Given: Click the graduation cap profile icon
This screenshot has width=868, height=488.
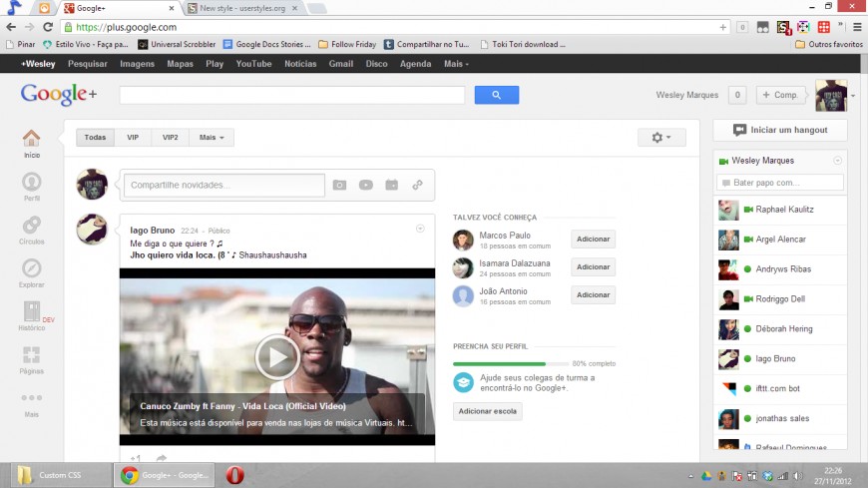Looking at the screenshot, I should pos(463,383).
